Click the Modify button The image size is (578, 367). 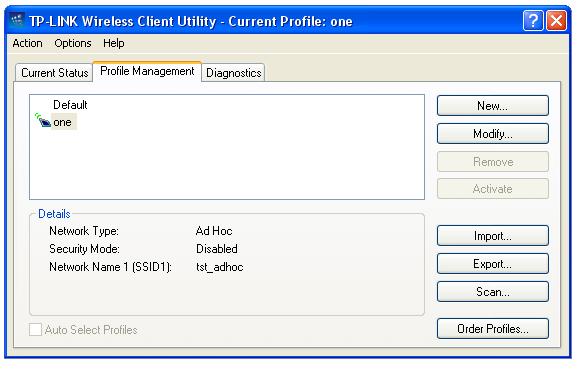[x=492, y=133]
